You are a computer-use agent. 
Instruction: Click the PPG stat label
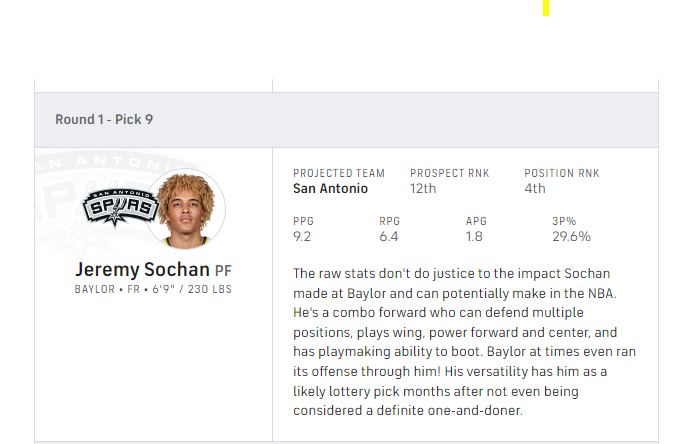304,221
